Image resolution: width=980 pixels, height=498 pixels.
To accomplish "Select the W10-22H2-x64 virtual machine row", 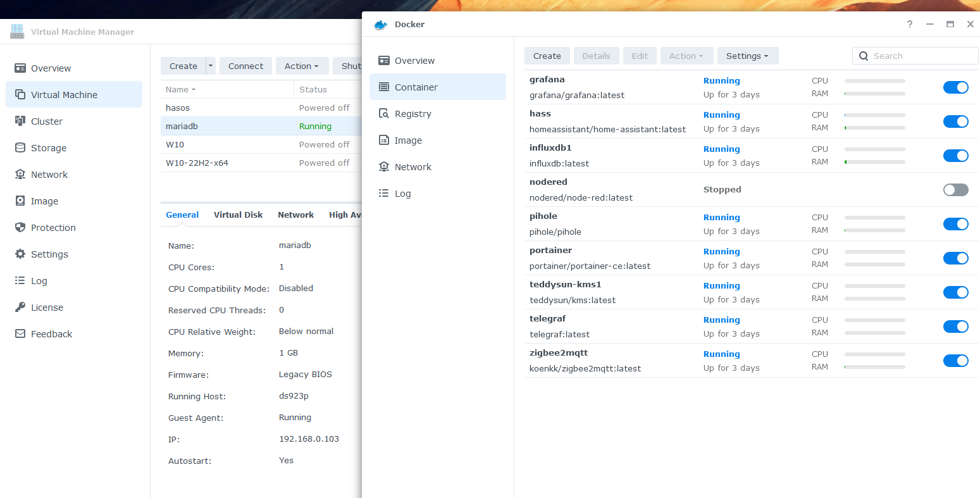I will pyautogui.click(x=261, y=163).
